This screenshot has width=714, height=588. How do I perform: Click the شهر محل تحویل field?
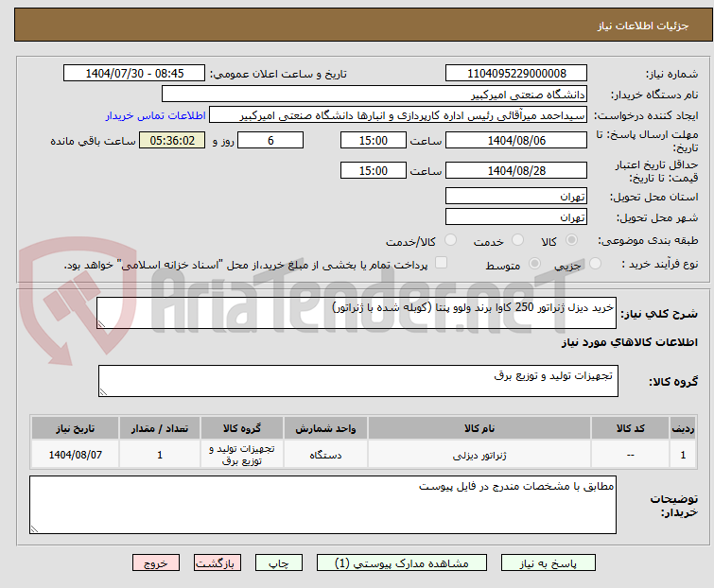[516, 217]
